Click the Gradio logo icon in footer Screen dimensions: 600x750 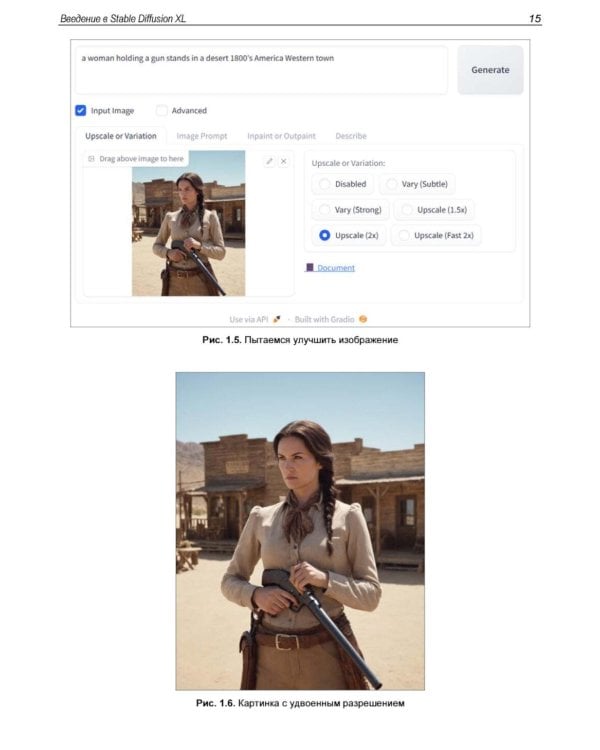[x=363, y=319]
